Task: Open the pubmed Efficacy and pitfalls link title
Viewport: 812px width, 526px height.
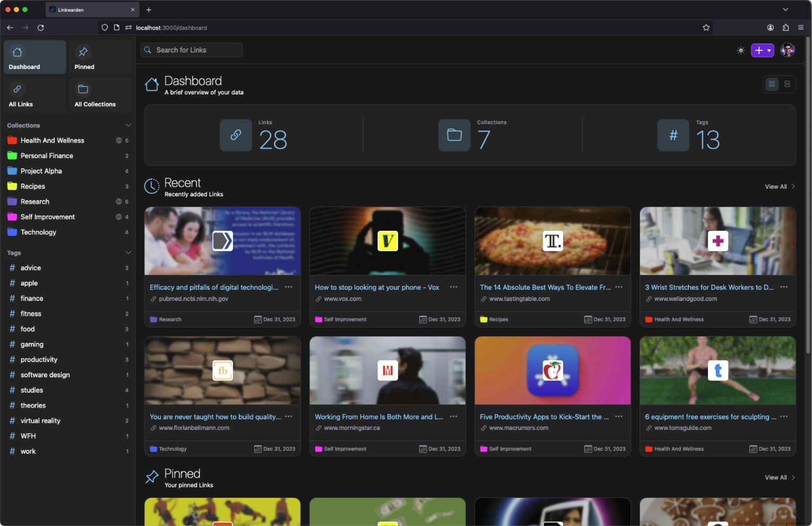Action: 214,287
